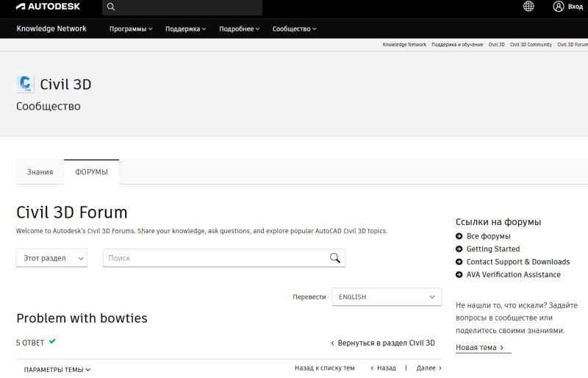Image resolution: width=588 pixels, height=378 pixels.
Task: Open Knowledge Network breadcrumb
Action: (x=404, y=45)
